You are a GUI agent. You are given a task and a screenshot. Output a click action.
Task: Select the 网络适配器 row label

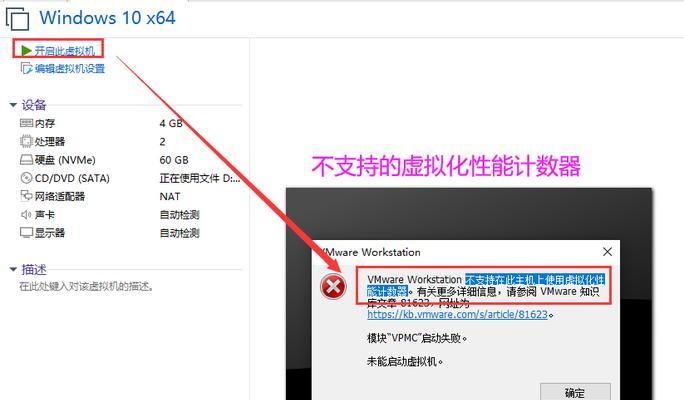(60, 196)
